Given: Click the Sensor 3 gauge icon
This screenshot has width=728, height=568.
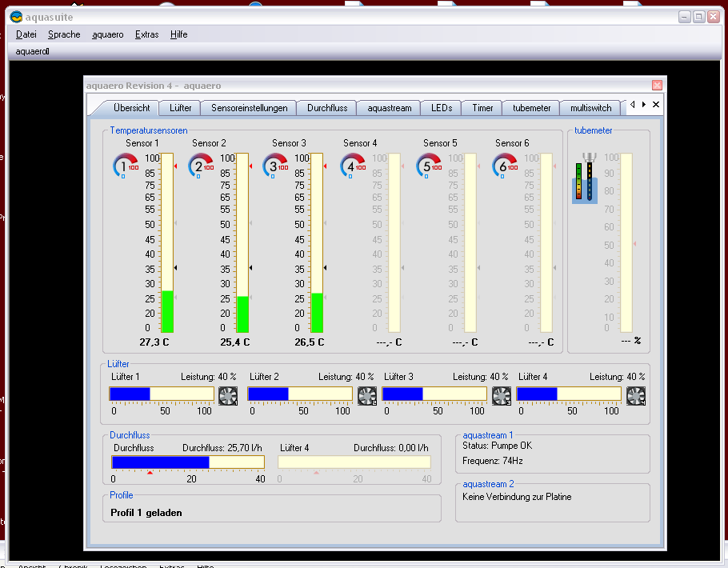Looking at the screenshot, I should click(275, 166).
